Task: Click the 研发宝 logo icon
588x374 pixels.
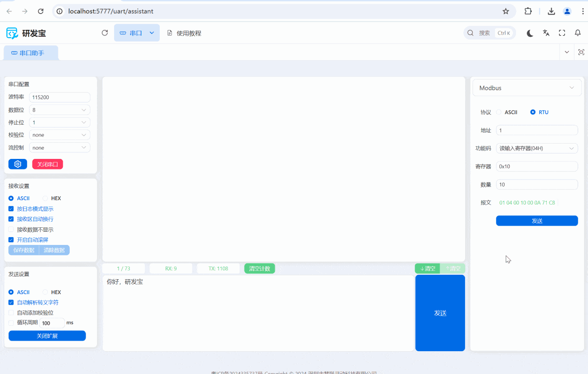Action: pos(12,33)
